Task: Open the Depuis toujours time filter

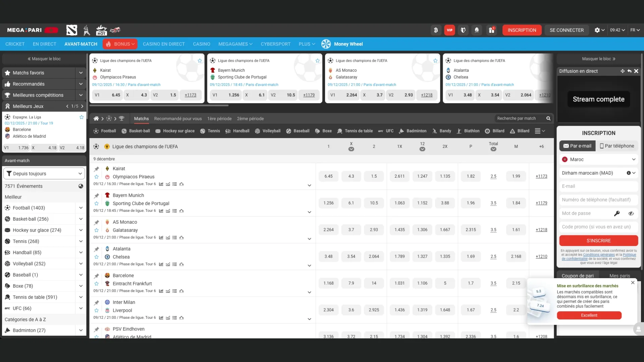Action: [44, 174]
